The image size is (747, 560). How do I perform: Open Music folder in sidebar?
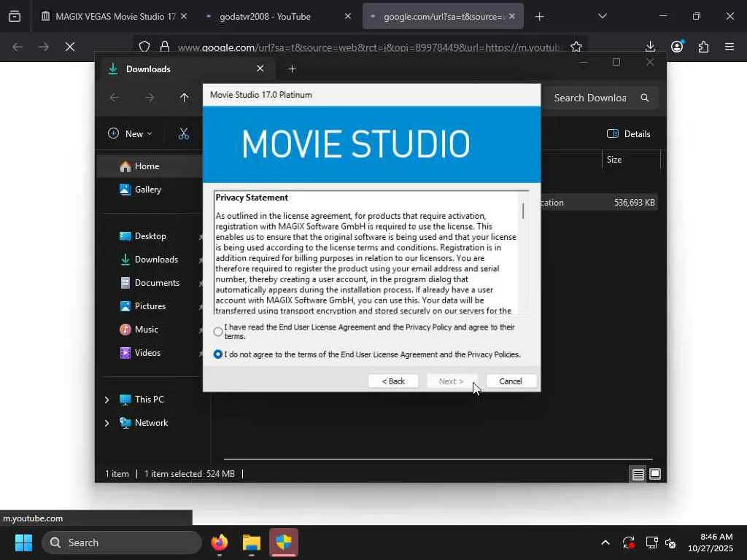(146, 330)
